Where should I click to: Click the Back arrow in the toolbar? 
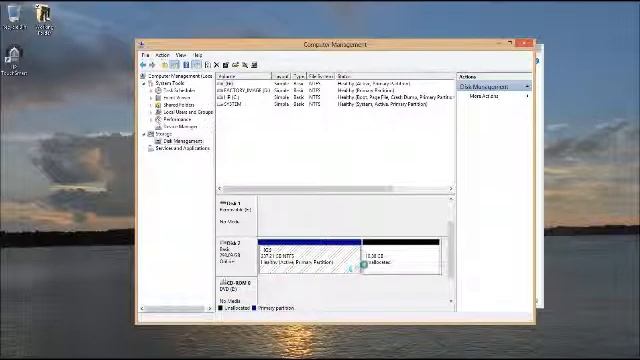(143, 65)
